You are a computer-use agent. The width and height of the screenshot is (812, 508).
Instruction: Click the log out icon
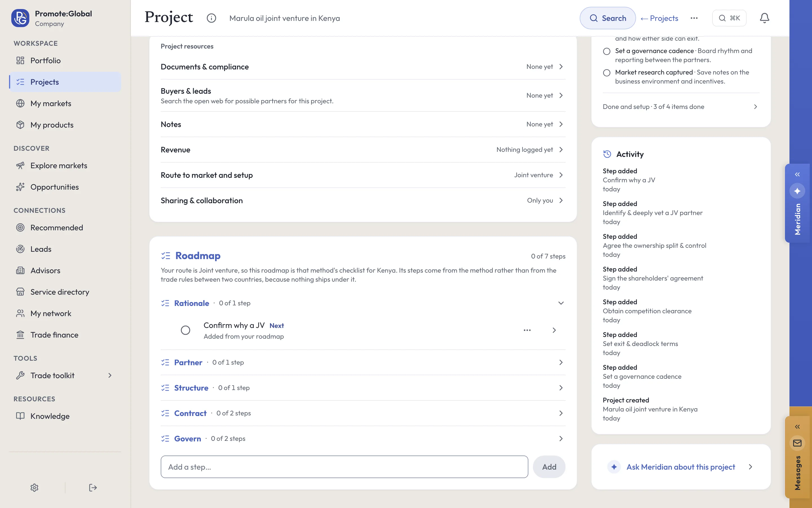(x=93, y=487)
